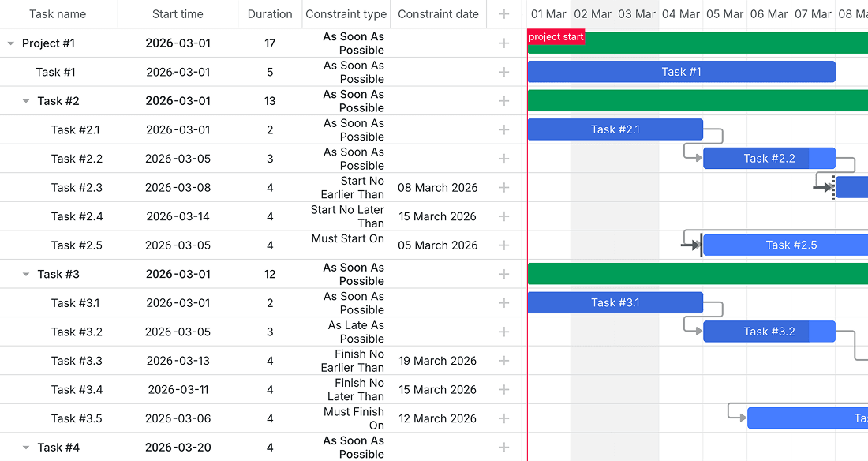This screenshot has height=461, width=868.
Task: Click the Constraint date column header
Action: [x=439, y=14]
